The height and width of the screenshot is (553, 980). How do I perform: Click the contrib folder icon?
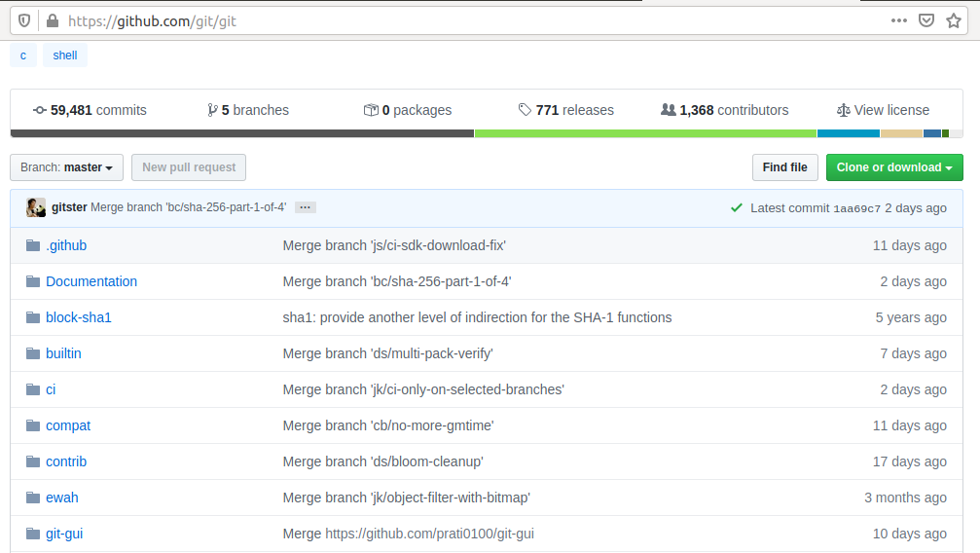(x=33, y=461)
